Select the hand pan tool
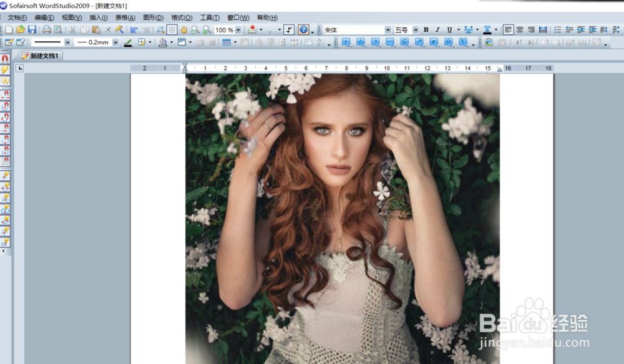Image resolution: width=624 pixels, height=364 pixels. [x=183, y=30]
